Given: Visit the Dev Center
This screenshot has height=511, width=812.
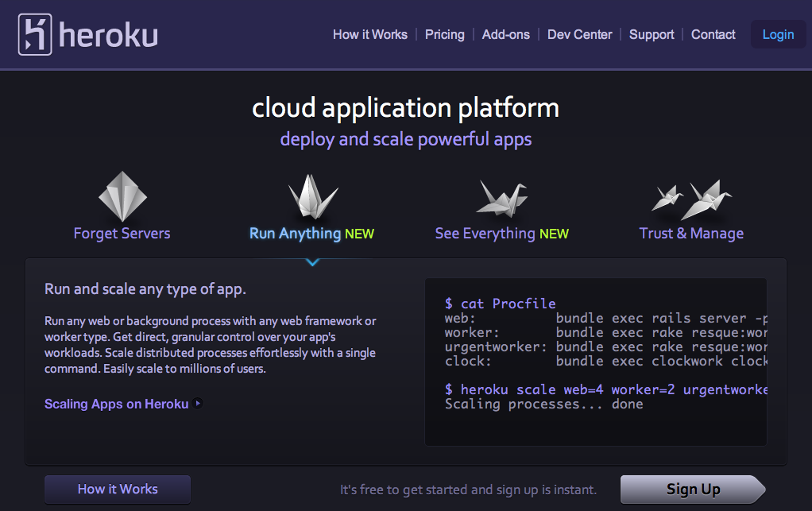Looking at the screenshot, I should pyautogui.click(x=579, y=35).
